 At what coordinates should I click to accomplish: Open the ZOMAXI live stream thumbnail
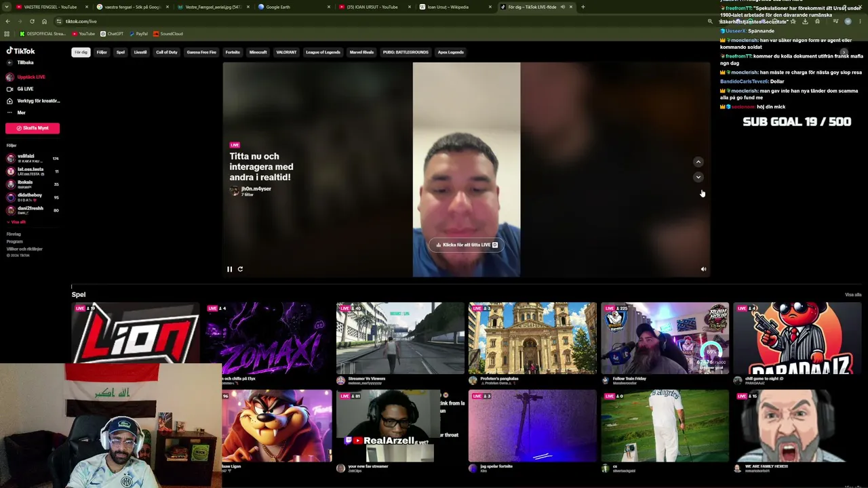click(x=269, y=338)
